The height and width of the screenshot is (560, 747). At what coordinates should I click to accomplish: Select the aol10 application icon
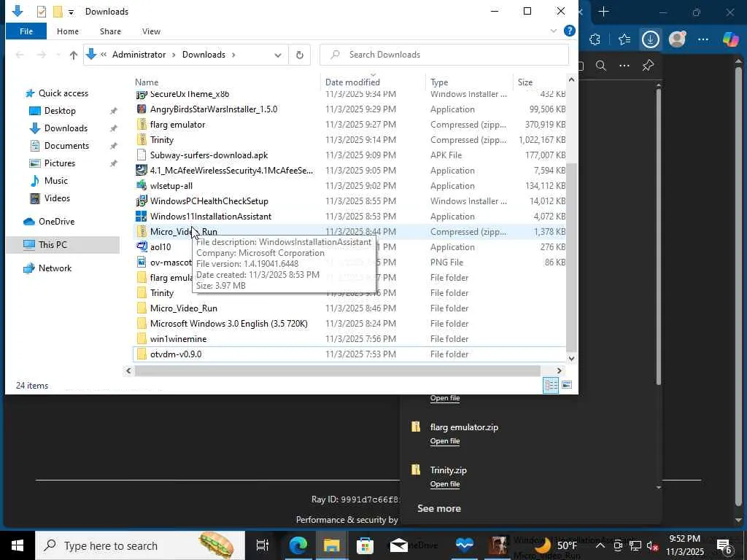click(x=142, y=246)
